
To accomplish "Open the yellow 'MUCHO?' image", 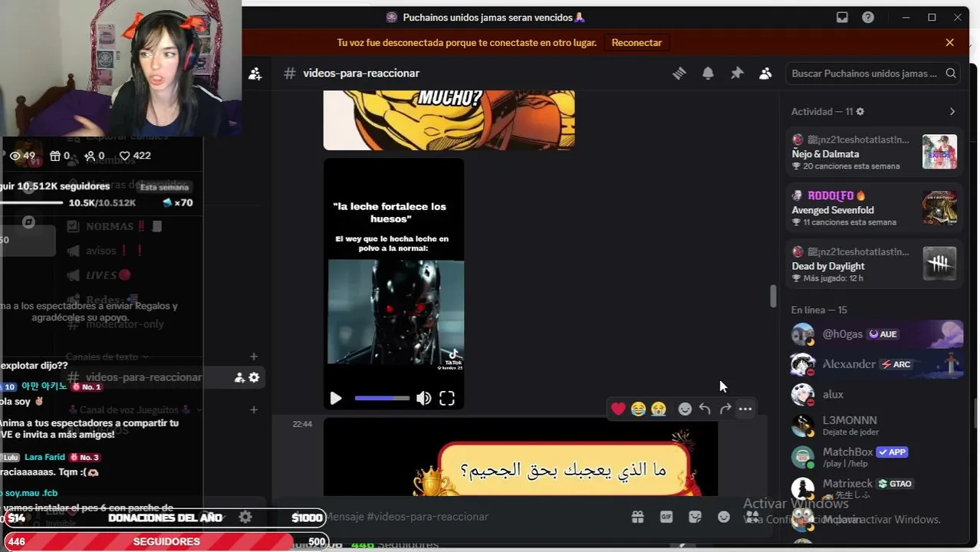I will tap(449, 120).
